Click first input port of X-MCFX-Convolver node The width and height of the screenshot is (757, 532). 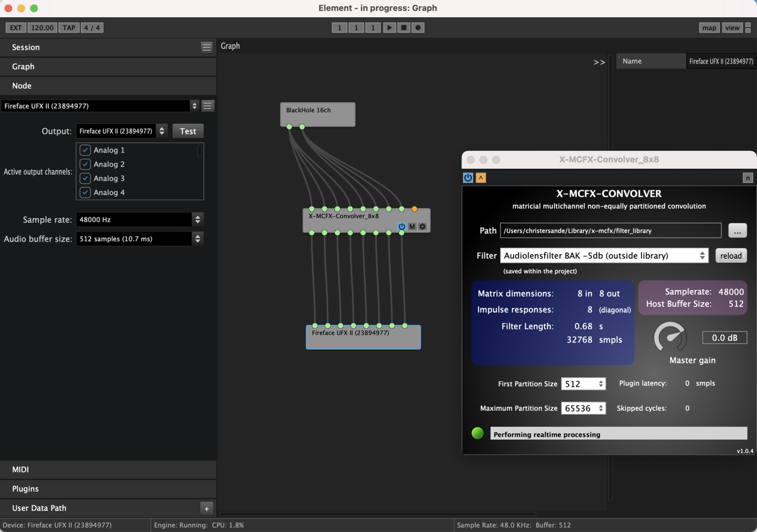coord(311,209)
